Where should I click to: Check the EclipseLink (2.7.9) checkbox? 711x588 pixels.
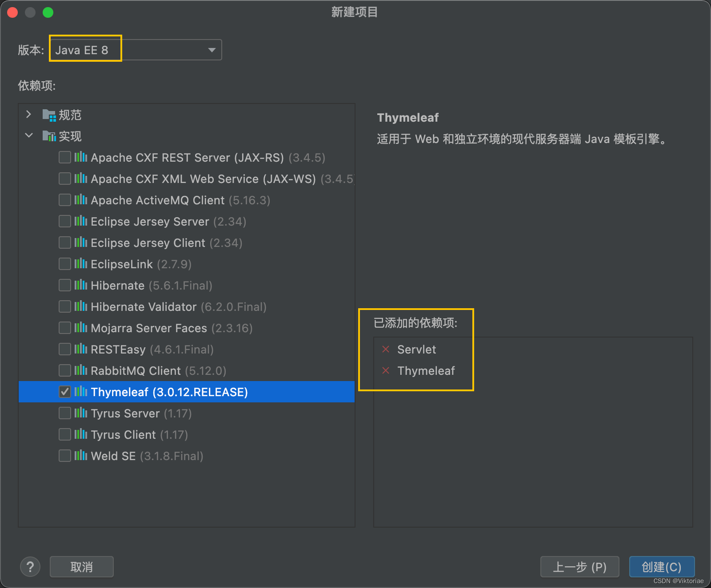pyautogui.click(x=65, y=264)
